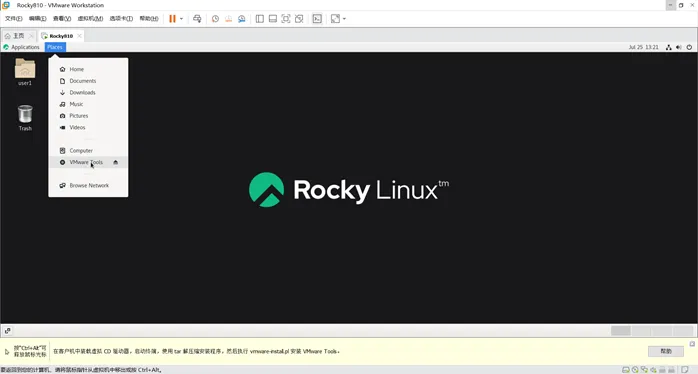The height and width of the screenshot is (374, 698).
Task: Select Browse Network in Places menu
Action: (x=88, y=185)
